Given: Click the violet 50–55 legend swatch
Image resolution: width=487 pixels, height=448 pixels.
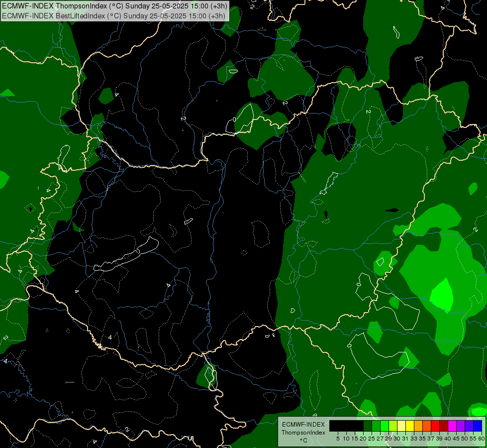Looking at the screenshot, I should (x=469, y=426).
